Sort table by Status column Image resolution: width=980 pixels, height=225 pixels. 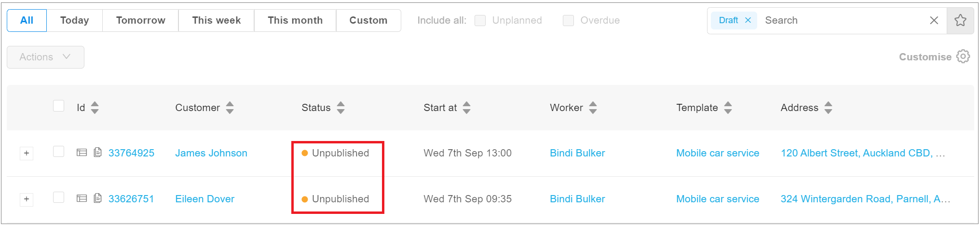(x=340, y=108)
